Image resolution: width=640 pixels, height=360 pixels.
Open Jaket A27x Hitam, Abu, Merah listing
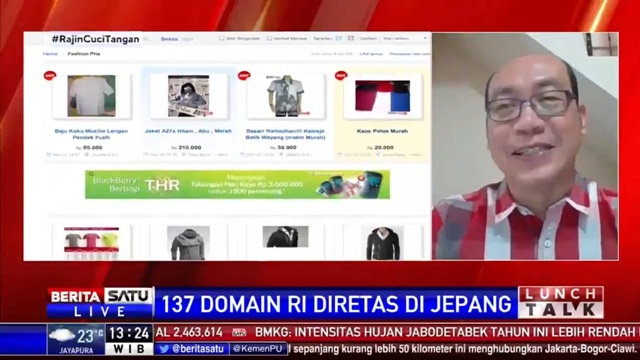point(188,131)
